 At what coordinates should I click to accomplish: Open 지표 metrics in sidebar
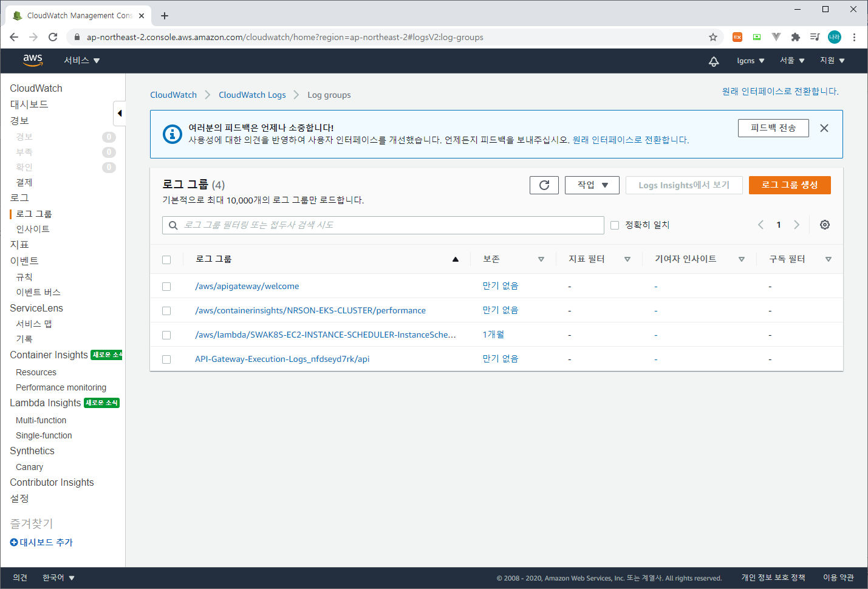pos(19,245)
